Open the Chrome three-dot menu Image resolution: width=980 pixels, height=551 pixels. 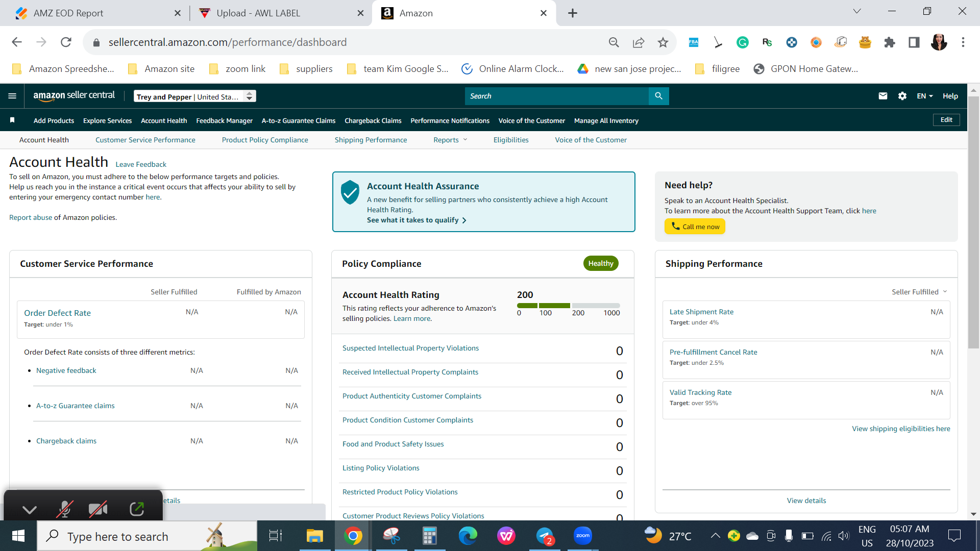963,42
